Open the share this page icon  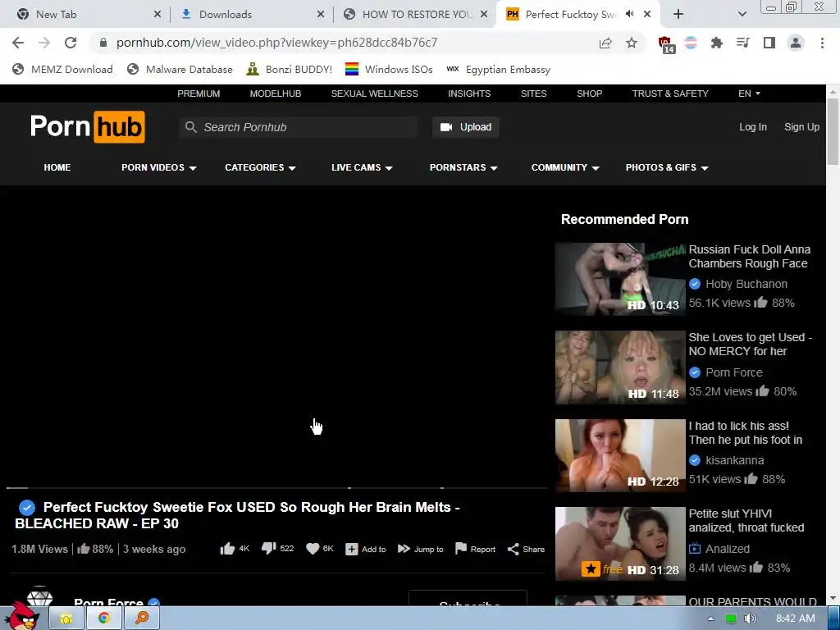(605, 43)
